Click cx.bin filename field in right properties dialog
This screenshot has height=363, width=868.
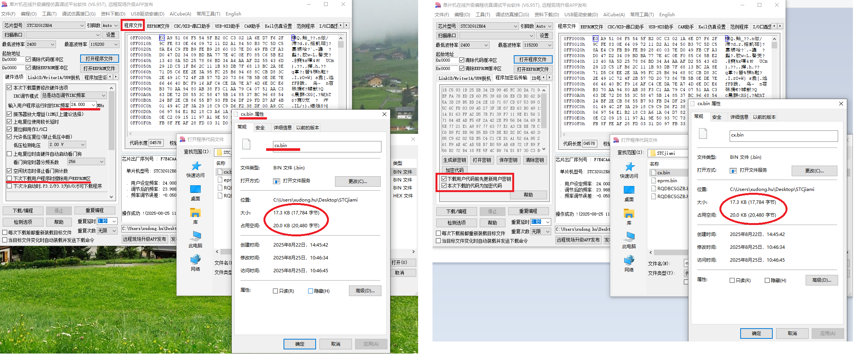(783, 135)
